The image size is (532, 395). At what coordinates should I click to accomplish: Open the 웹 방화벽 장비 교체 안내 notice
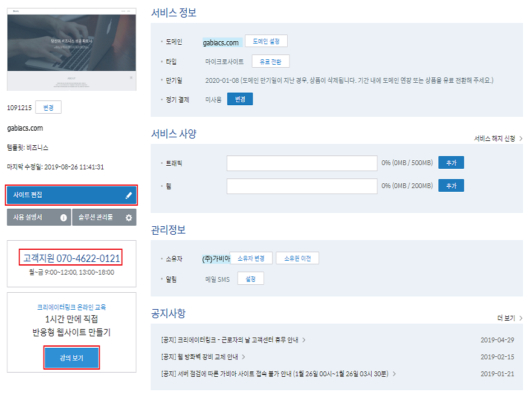tap(199, 357)
